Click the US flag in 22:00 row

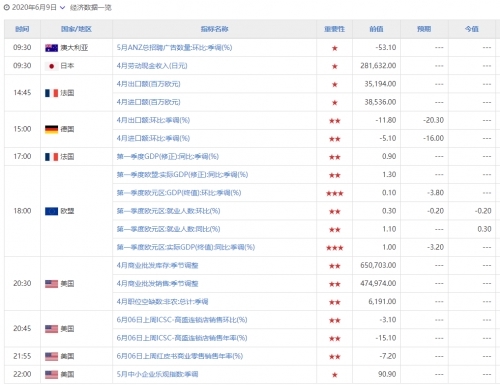(51, 374)
